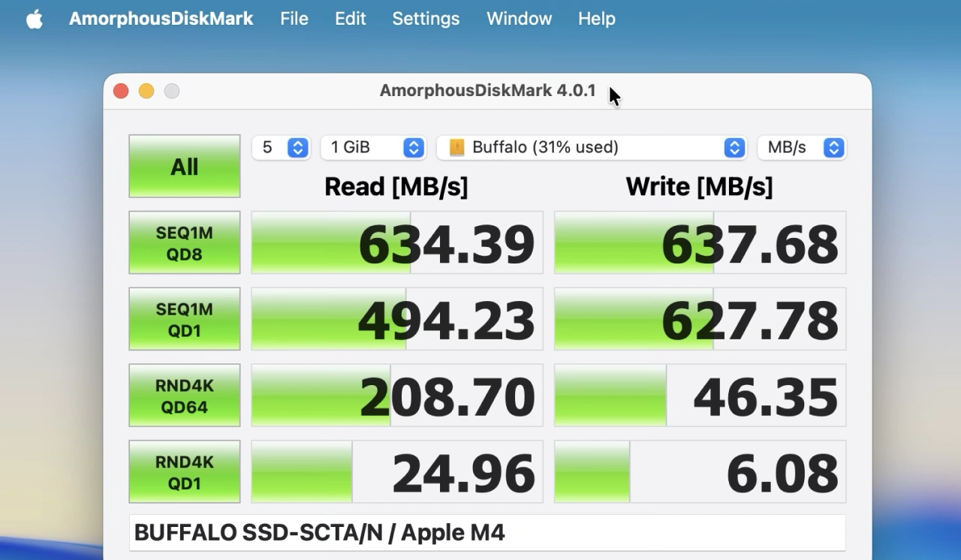Minimize the AmorphousDiskMark window
Image resolution: width=961 pixels, height=560 pixels.
coord(146,91)
